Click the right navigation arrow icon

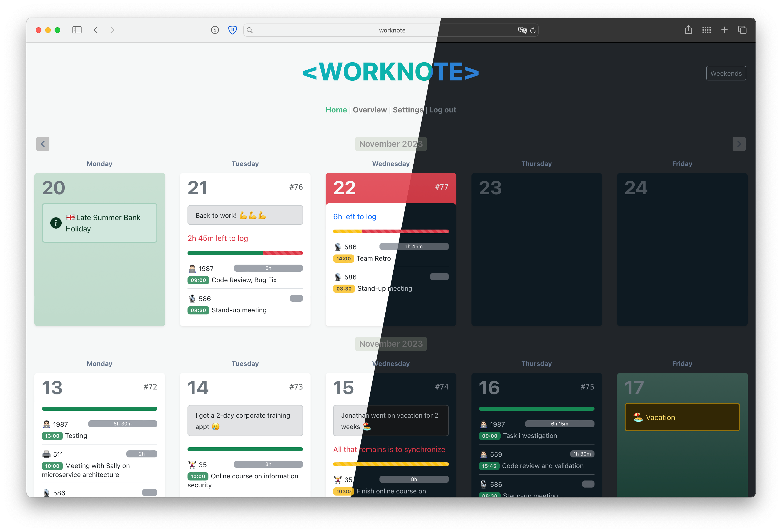pos(739,144)
